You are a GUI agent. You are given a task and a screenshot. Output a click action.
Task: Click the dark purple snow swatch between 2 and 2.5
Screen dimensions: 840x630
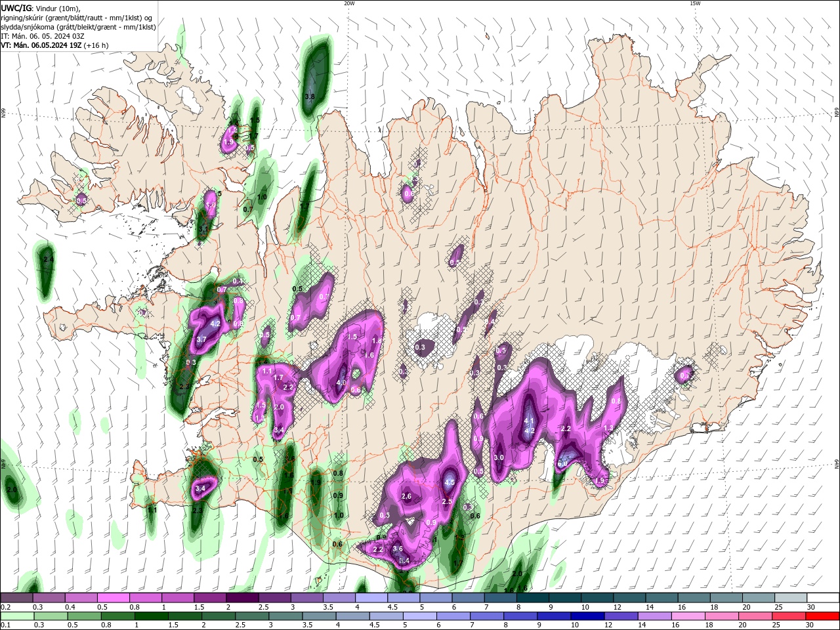click(x=242, y=598)
